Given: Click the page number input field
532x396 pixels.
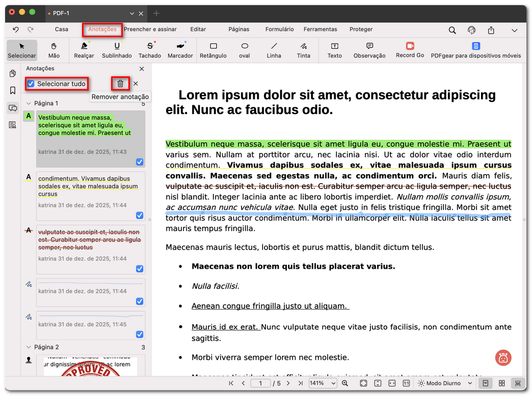Looking at the screenshot, I should click(260, 383).
